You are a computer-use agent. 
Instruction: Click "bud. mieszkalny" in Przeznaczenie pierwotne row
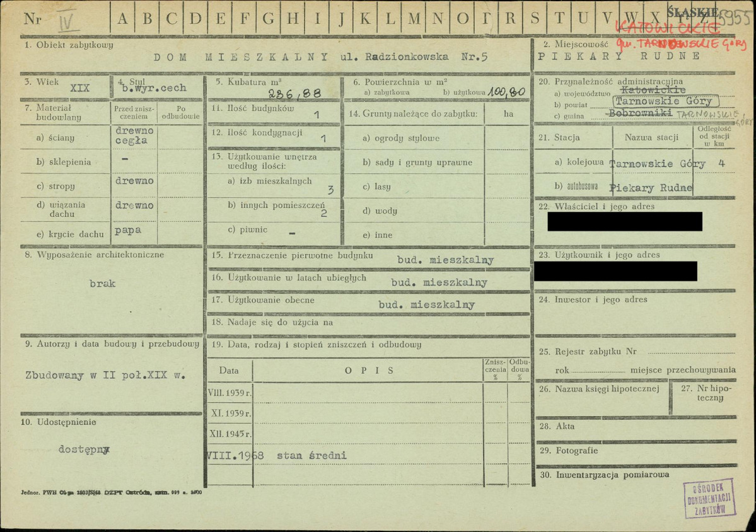[446, 260]
